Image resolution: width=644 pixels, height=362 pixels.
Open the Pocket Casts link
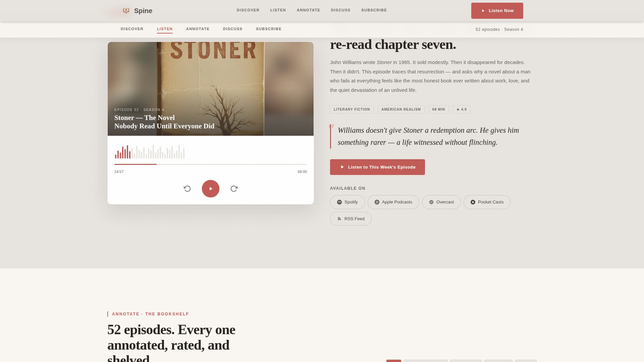[487, 202]
